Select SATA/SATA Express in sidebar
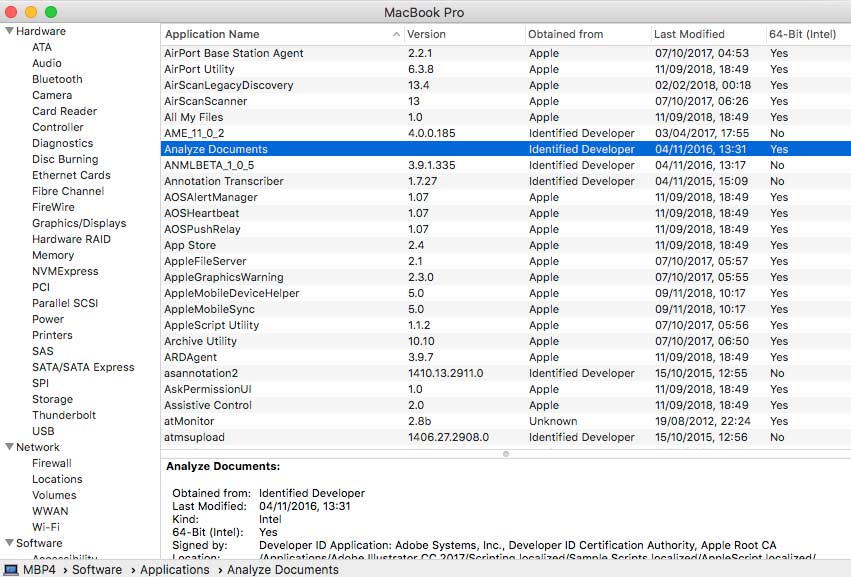 83,367
